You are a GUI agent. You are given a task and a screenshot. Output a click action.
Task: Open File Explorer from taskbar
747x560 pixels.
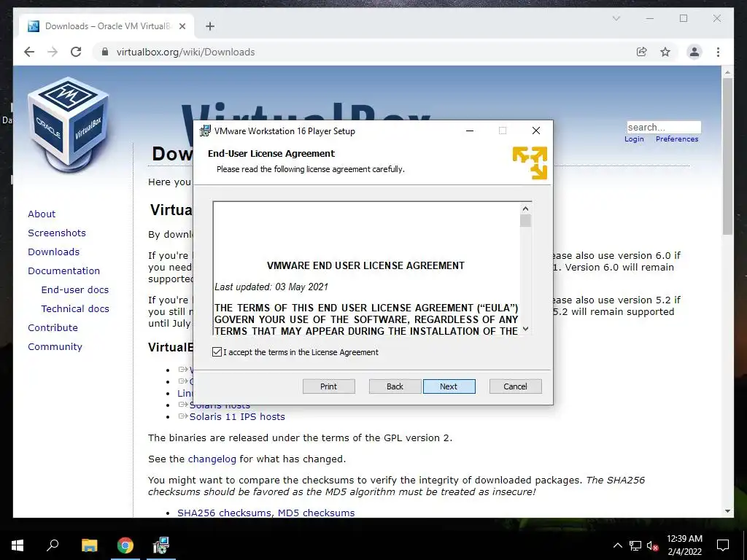pos(89,545)
